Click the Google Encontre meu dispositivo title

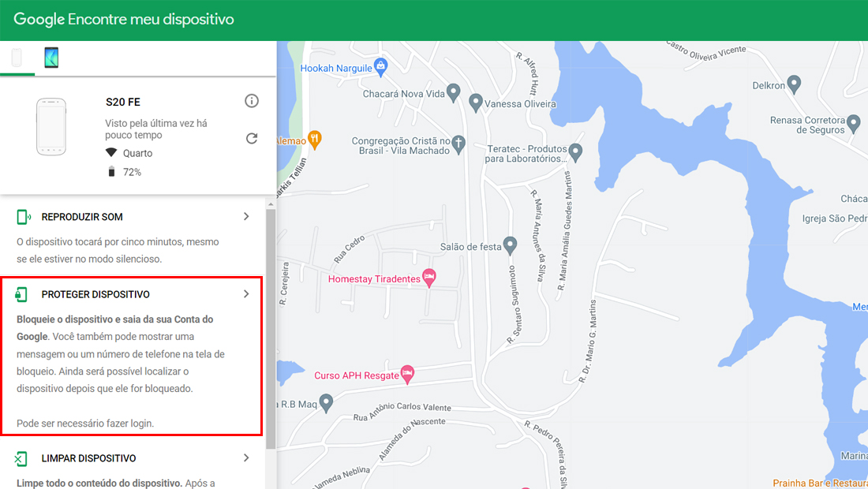[x=123, y=20]
